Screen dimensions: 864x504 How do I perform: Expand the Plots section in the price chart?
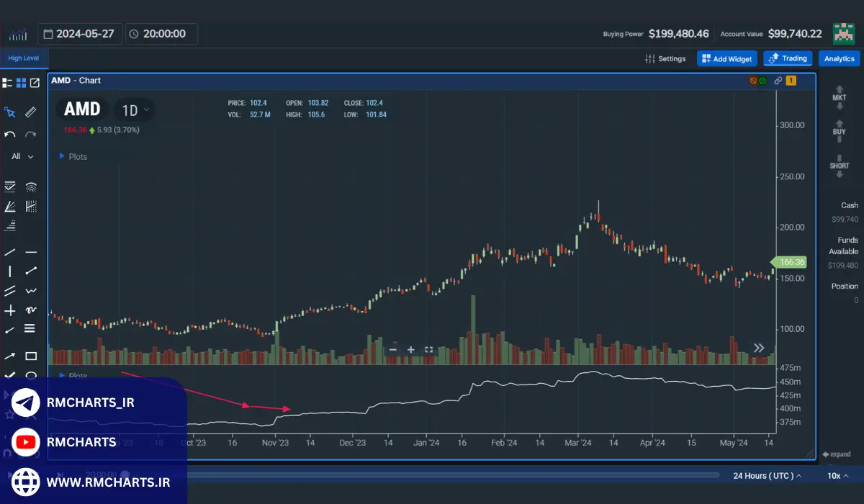[72, 156]
